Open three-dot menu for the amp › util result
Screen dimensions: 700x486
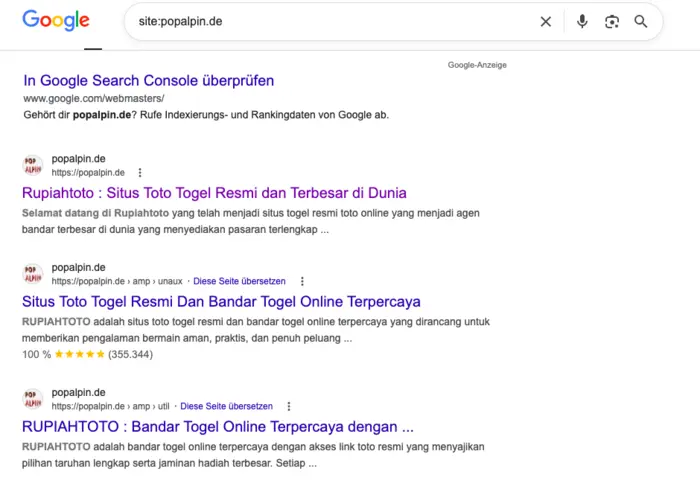click(x=289, y=407)
